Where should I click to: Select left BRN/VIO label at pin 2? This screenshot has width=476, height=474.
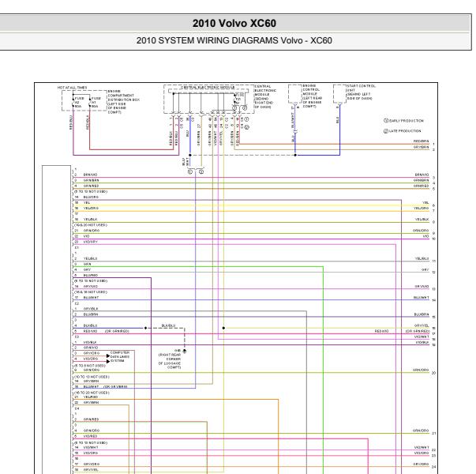coord(91,175)
